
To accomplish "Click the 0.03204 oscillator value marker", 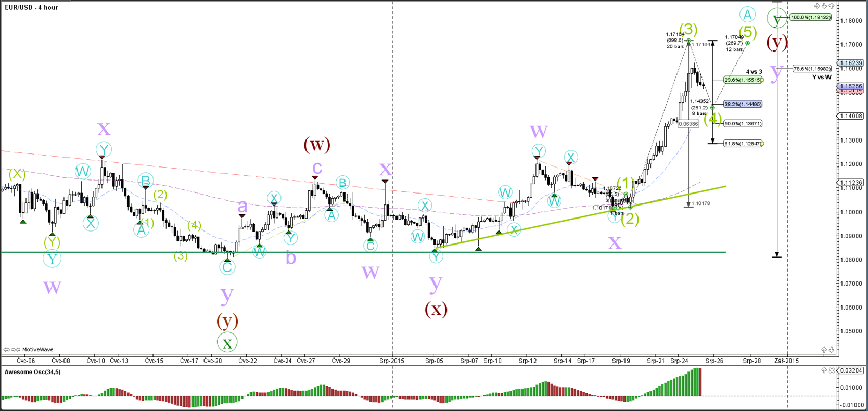I will point(849,371).
